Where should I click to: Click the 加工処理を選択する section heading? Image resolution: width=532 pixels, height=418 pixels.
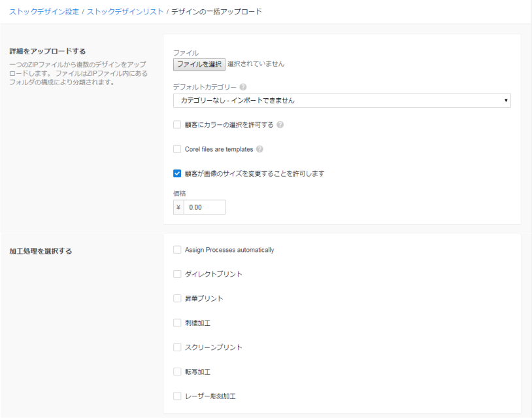(41, 251)
